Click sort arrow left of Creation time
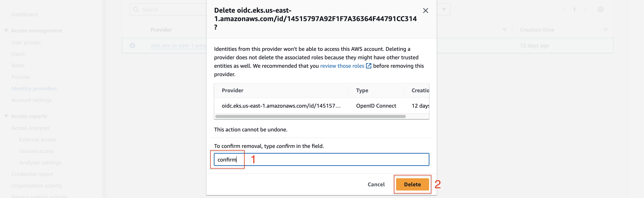This screenshot has width=644, height=198. 504,30
